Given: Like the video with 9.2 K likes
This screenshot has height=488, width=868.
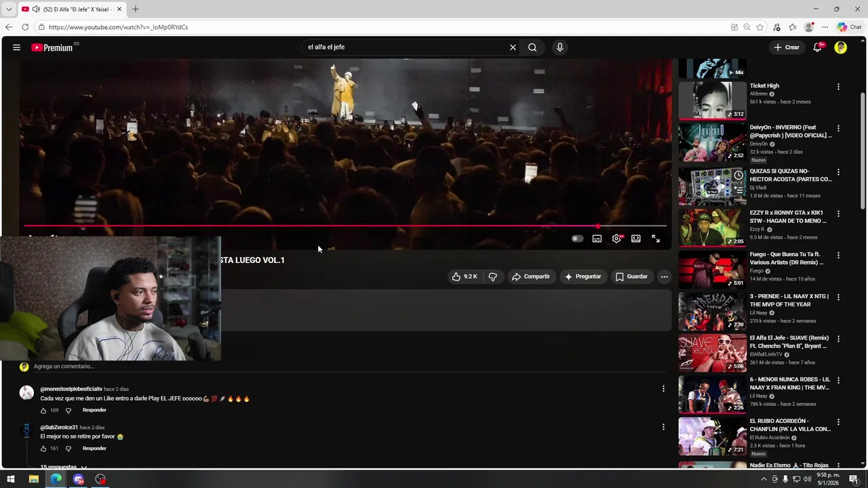Looking at the screenshot, I should click(465, 277).
